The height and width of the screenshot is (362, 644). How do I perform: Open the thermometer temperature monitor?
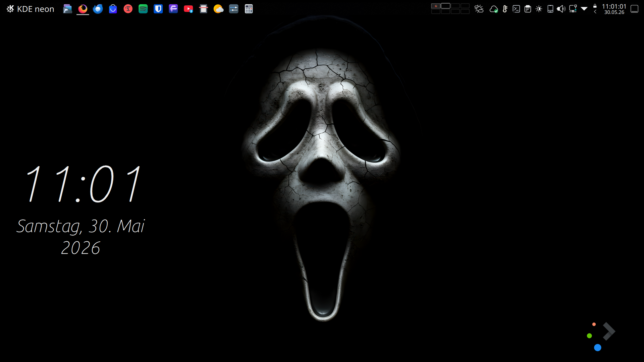pyautogui.click(x=505, y=9)
